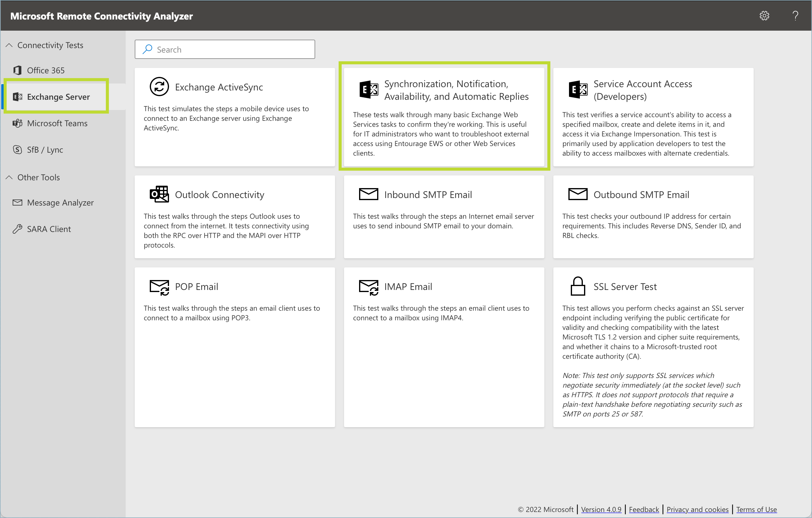
Task: Click the Office 365 logo icon in sidebar
Action: click(17, 70)
